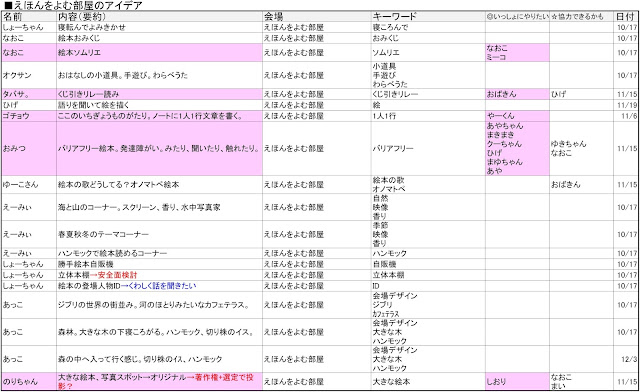Select the keyword cell 小道具 手遊び わらべうた
This screenshot has width=640, height=392.
(x=428, y=75)
